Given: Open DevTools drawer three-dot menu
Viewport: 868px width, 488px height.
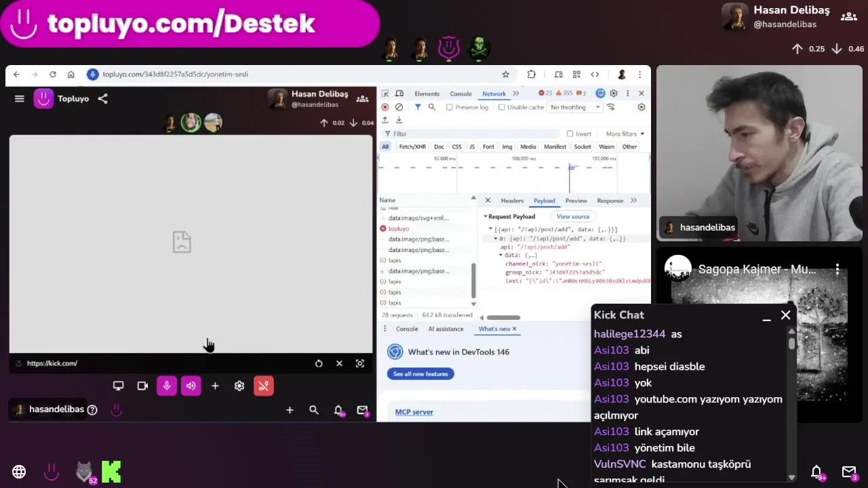Looking at the screenshot, I should pyautogui.click(x=384, y=329).
